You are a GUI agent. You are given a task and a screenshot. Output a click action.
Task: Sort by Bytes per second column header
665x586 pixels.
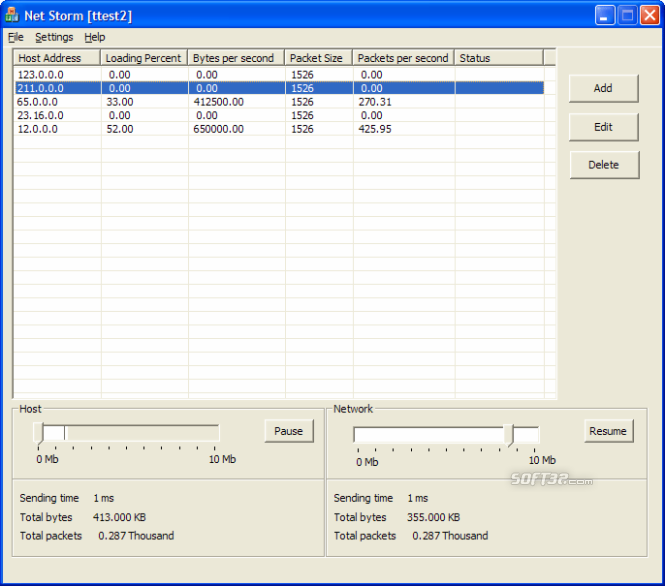point(236,58)
